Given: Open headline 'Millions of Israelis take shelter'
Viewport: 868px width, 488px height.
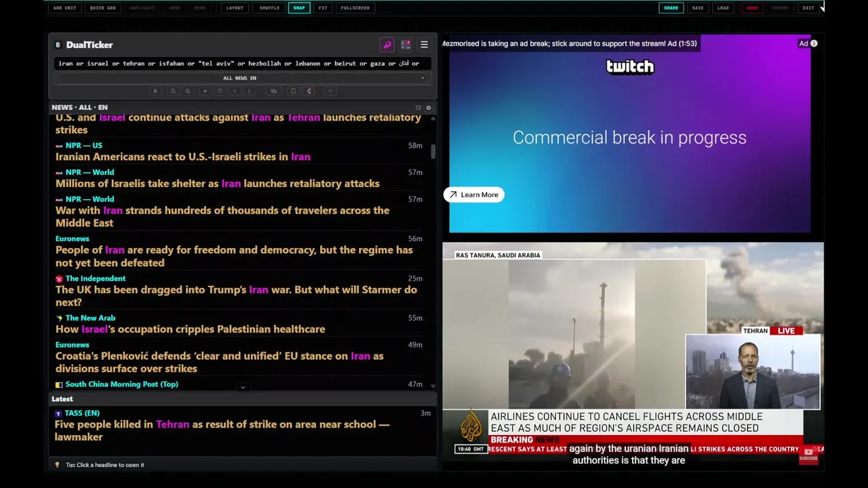Looking at the screenshot, I should (218, 184).
